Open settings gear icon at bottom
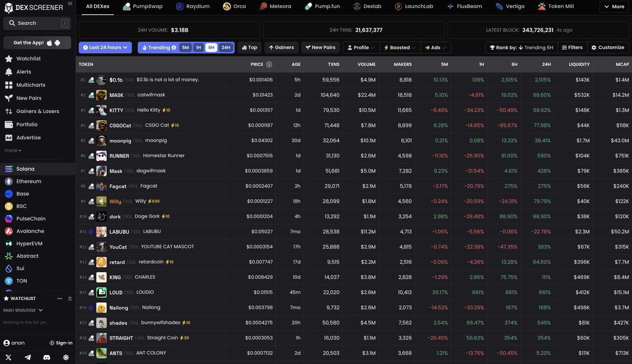The width and height of the screenshot is (632, 364). [x=66, y=357]
